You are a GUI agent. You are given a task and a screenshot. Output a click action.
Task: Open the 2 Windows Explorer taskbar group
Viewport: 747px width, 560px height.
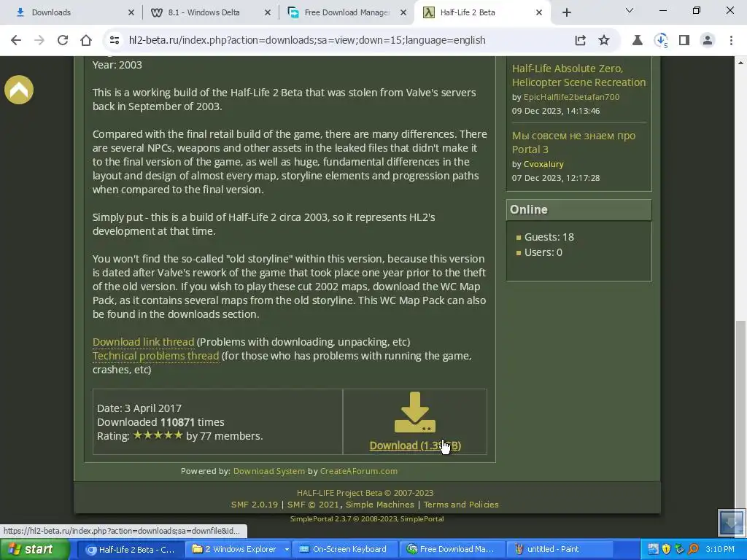pos(233,550)
